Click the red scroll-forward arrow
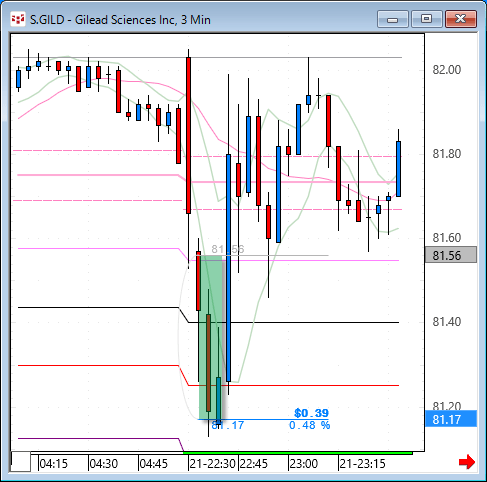This screenshot has height=482, width=487. 467,462
